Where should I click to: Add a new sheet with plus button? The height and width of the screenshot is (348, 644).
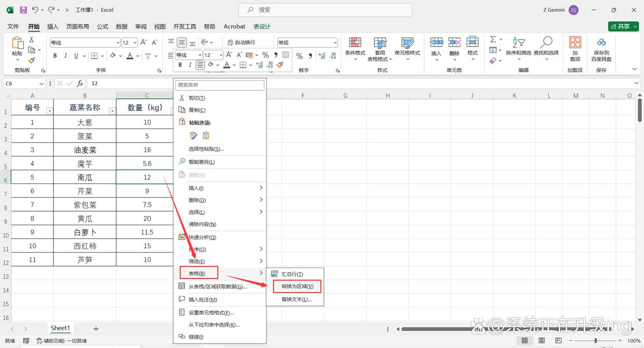click(96, 329)
